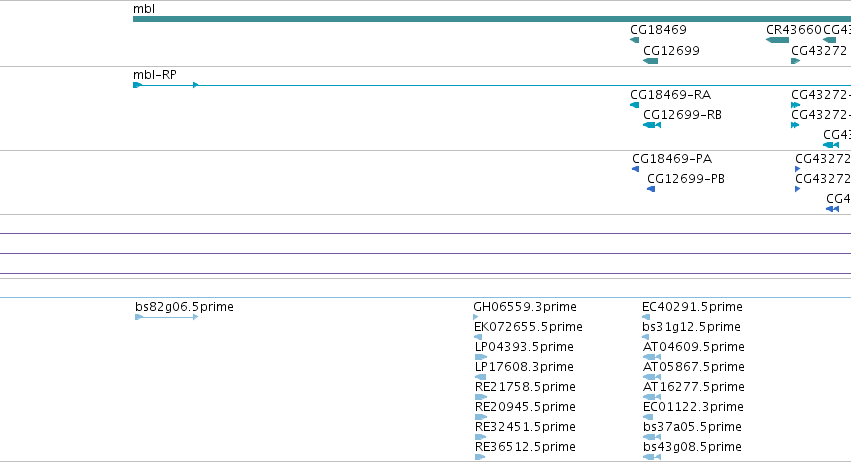This screenshot has width=851, height=462.
Task: Select the long teal mbl gene bar
Action: click(x=492, y=19)
